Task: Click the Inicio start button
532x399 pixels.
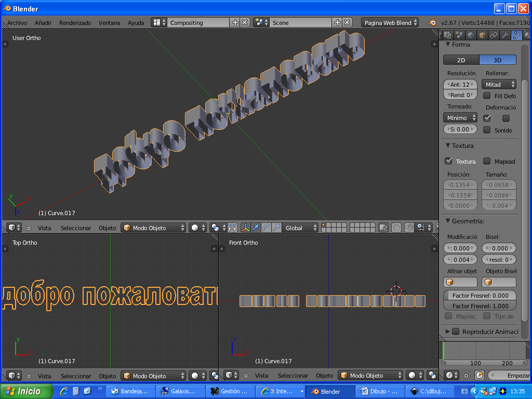Action: 26,391
